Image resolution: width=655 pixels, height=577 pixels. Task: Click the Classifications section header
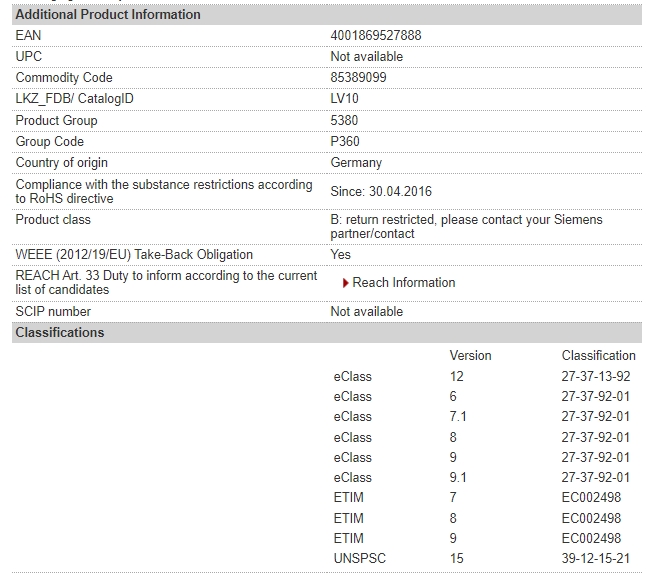[x=327, y=333]
